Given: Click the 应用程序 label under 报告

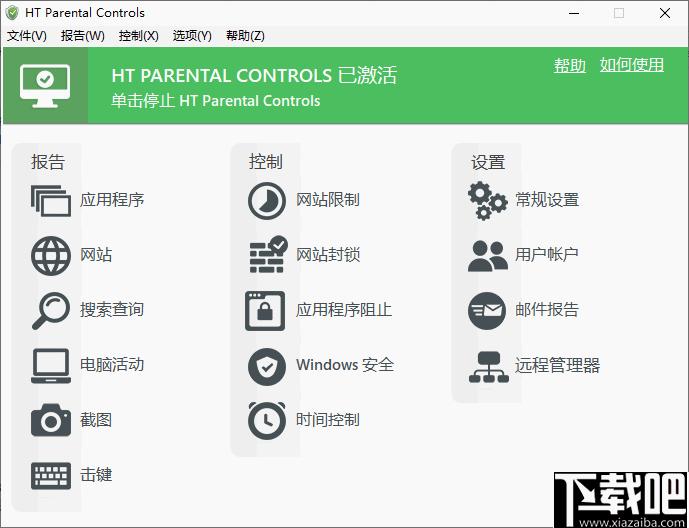Looking at the screenshot, I should 112,200.
